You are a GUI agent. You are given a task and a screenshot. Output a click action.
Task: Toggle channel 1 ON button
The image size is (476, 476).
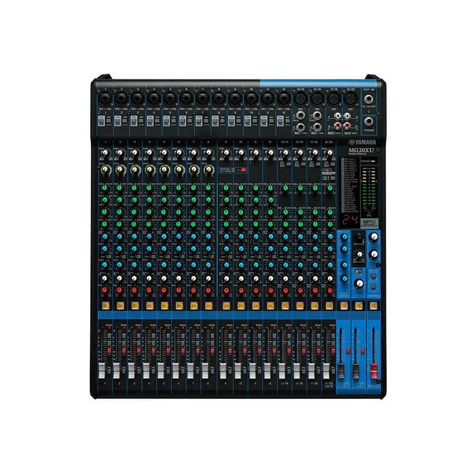tap(105, 305)
